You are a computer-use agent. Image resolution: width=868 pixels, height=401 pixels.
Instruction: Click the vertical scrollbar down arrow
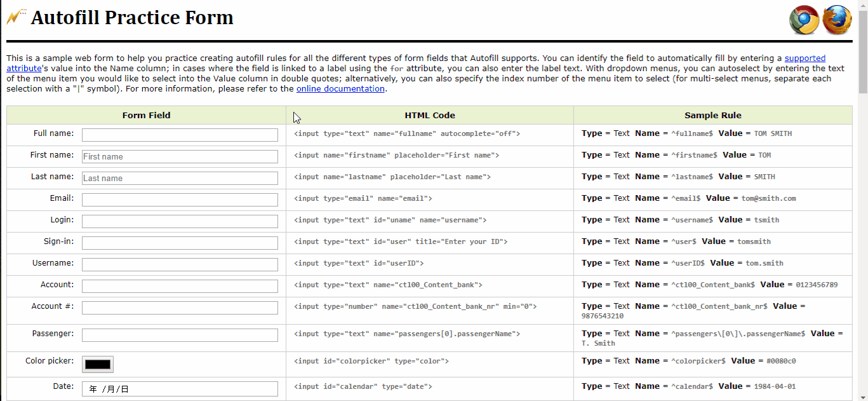coord(863,396)
